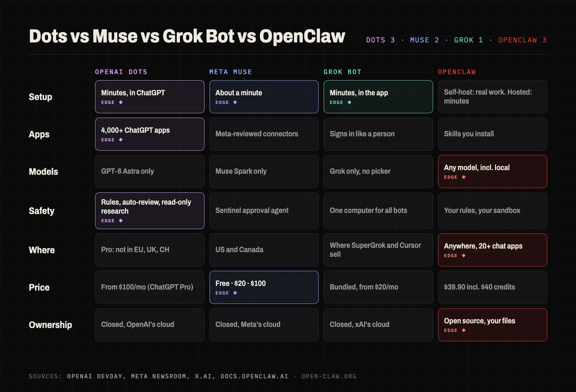
Task: Click the 'Free · $20 · $100' cell text
Action: coord(240,283)
